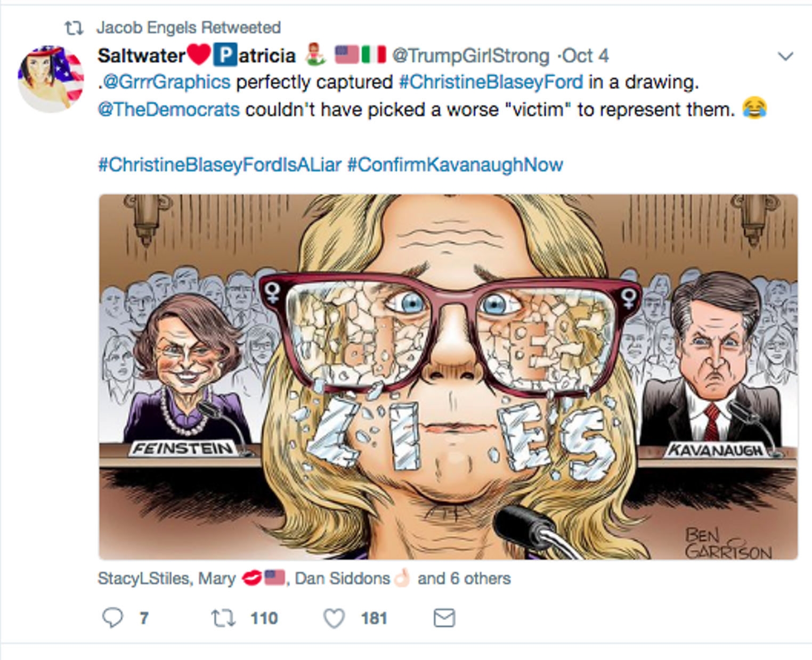Image resolution: width=812 pixels, height=660 pixels.
Task: Like the tweet with the heart icon
Action: point(334,618)
